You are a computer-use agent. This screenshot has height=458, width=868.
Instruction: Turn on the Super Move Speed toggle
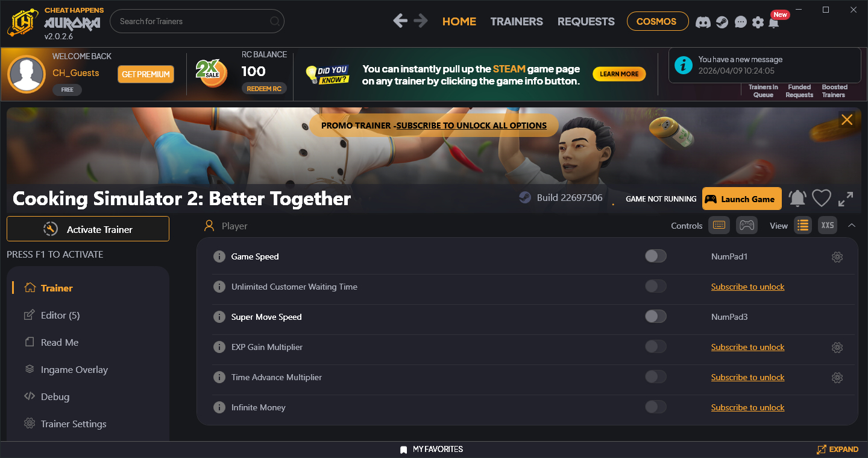tap(656, 317)
